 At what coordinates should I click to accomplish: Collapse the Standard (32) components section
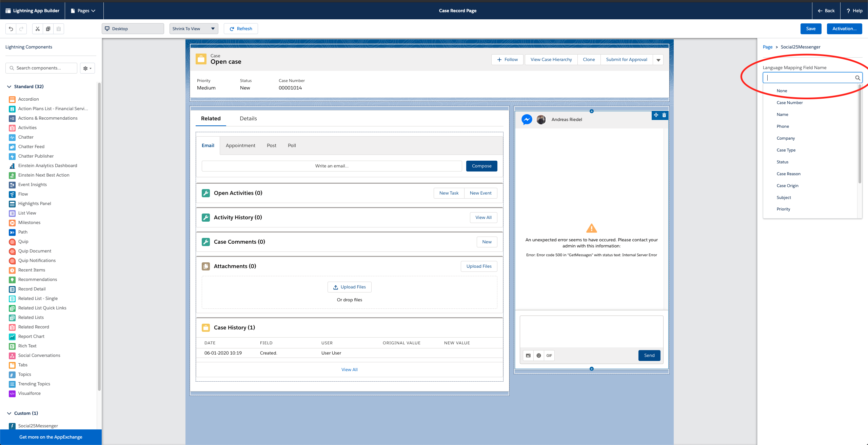tap(9, 86)
